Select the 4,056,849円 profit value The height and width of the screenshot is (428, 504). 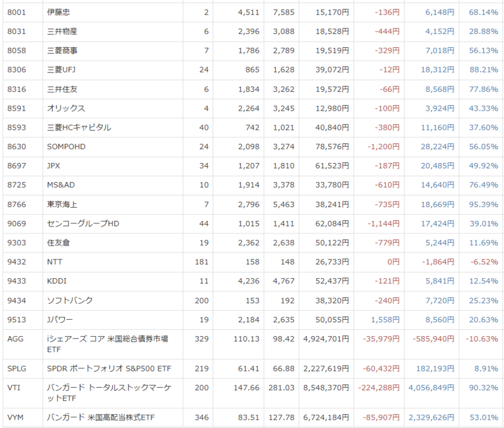pos(432,388)
